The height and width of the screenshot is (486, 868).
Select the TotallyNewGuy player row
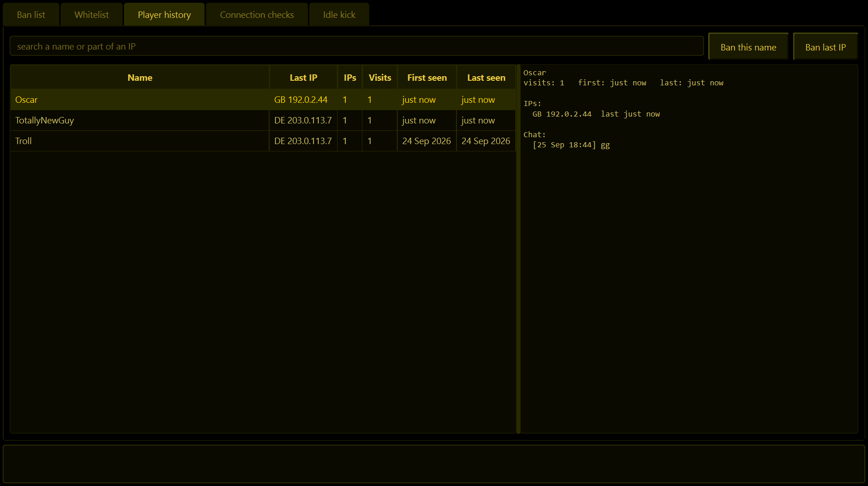263,120
